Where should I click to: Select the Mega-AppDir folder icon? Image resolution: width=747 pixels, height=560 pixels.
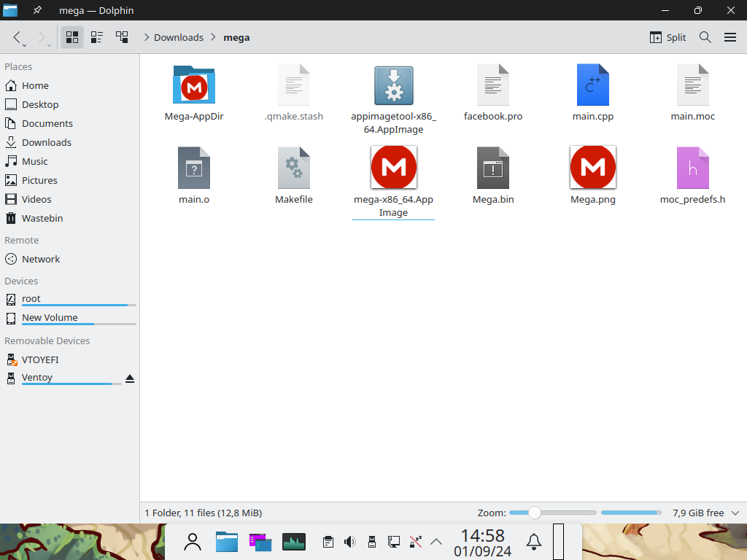tap(194, 85)
